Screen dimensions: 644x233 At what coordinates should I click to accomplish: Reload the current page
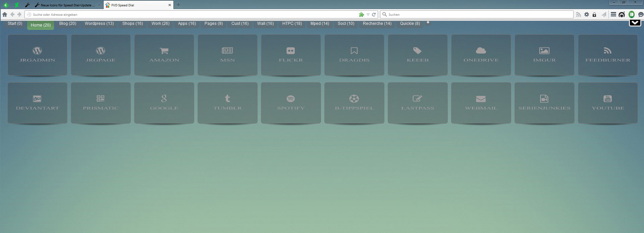(374, 14)
